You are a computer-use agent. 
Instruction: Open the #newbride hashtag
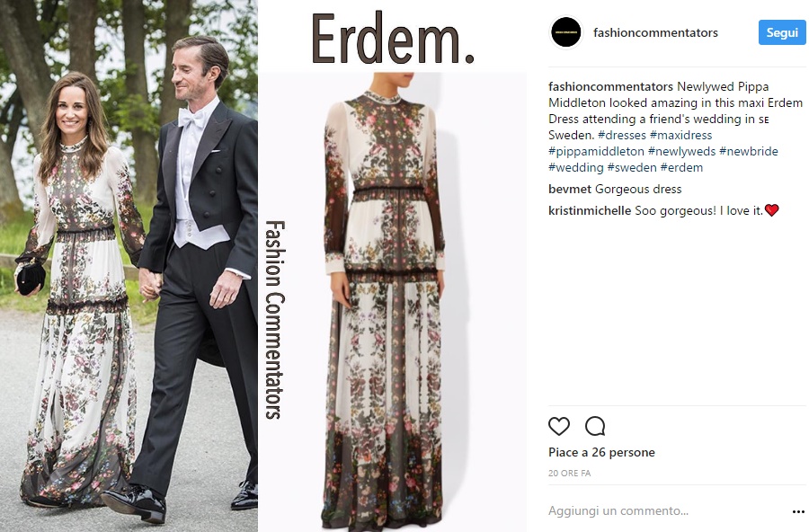tap(749, 151)
